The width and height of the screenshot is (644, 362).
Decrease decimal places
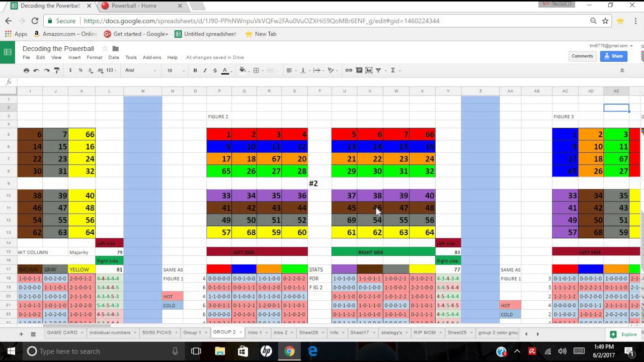(91, 70)
